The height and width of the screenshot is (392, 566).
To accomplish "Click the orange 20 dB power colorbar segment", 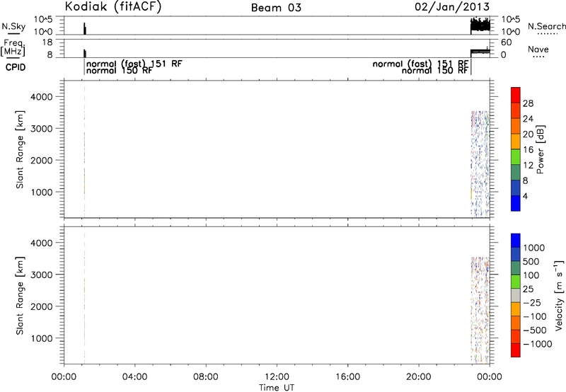I will [516, 127].
